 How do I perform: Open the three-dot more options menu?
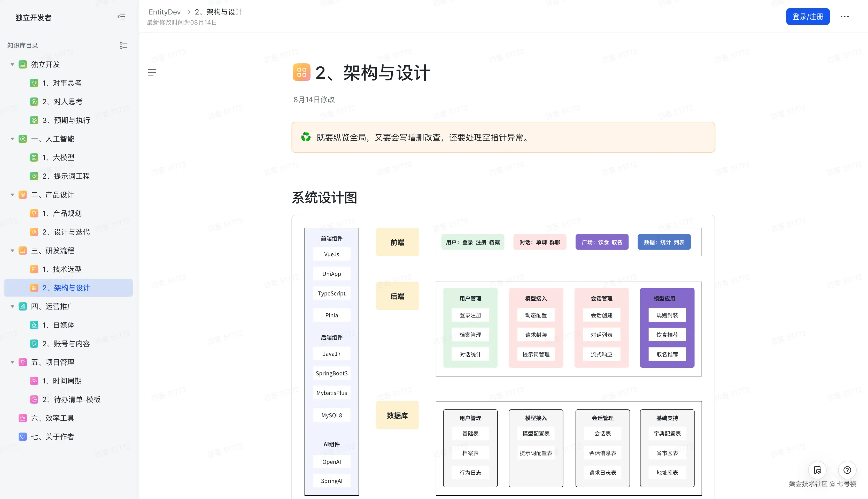844,17
